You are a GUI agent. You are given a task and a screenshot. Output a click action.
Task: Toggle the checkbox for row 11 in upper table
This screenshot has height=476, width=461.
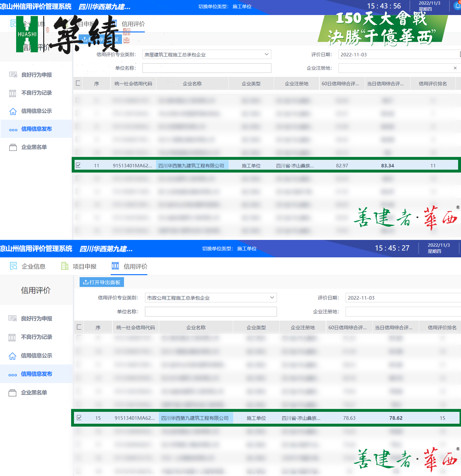coord(78,165)
